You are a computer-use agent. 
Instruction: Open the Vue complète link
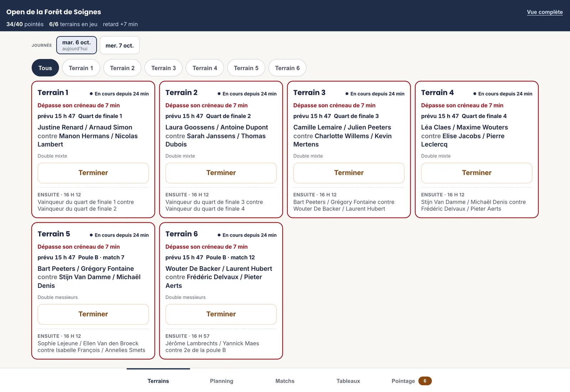click(x=545, y=12)
